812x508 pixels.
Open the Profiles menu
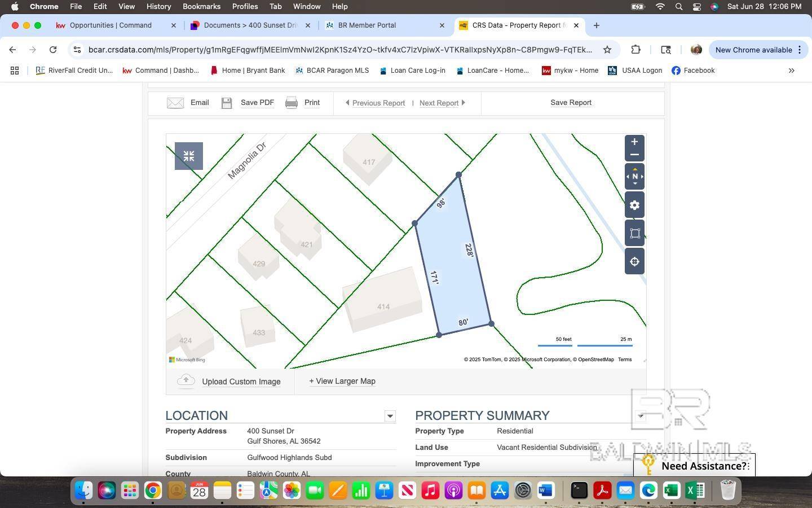pyautogui.click(x=245, y=7)
